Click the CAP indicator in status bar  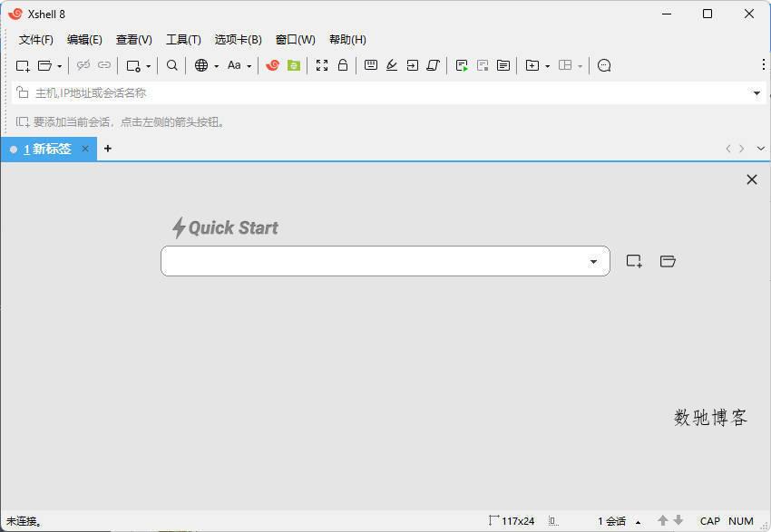[x=709, y=521]
